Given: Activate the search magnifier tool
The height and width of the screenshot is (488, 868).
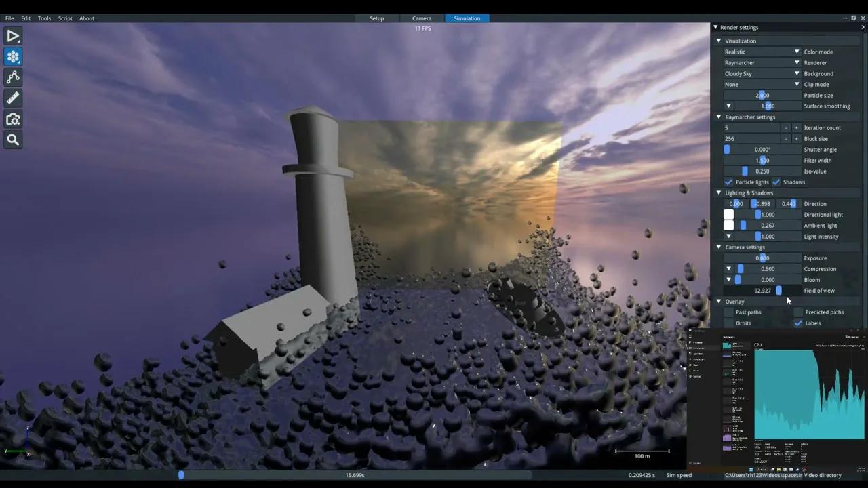Looking at the screenshot, I should pyautogui.click(x=13, y=140).
